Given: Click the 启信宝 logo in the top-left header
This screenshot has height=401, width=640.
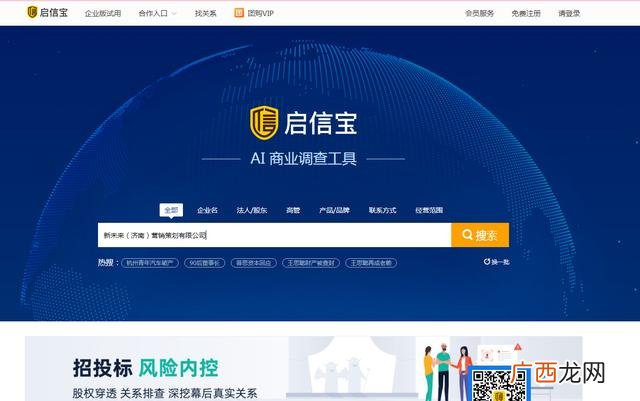Looking at the screenshot, I should click(47, 12).
